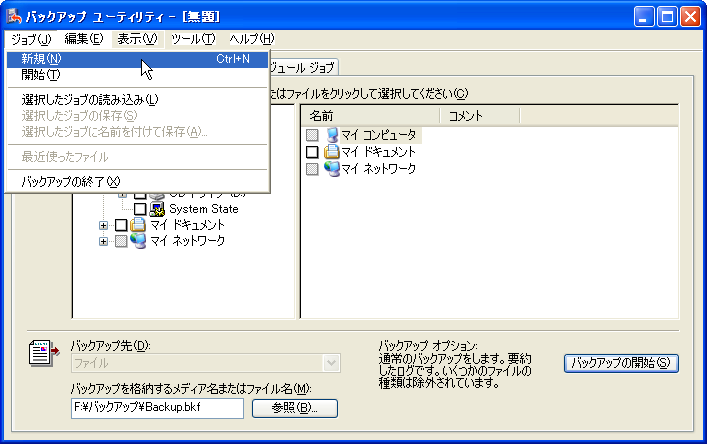Click the backup destination document icon
The width and height of the screenshot is (707, 444).
click(43, 353)
